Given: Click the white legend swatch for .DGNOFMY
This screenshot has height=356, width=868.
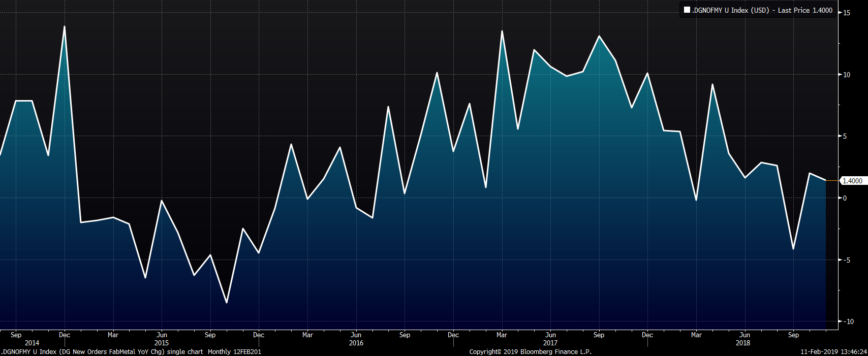Looking at the screenshot, I should 687,10.
